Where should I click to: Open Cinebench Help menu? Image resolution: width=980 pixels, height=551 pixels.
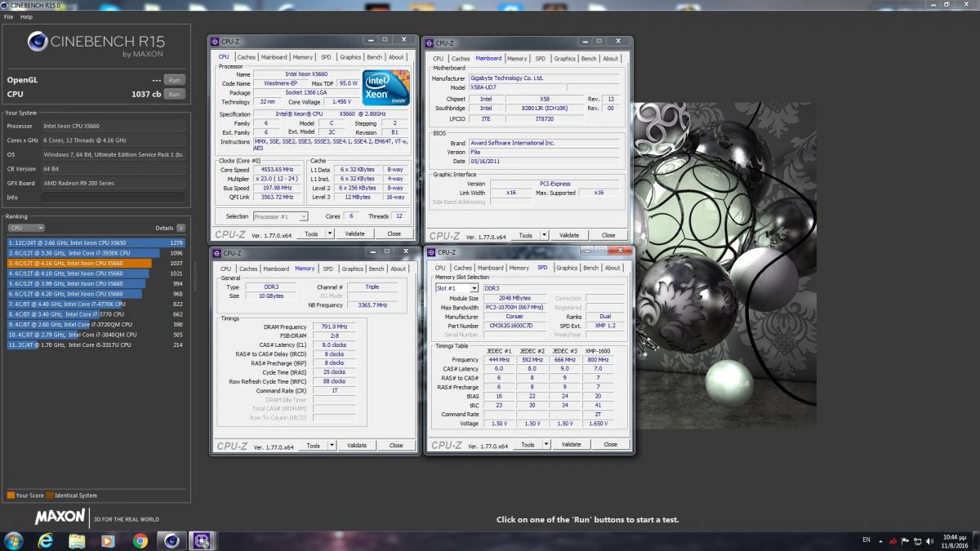(27, 16)
